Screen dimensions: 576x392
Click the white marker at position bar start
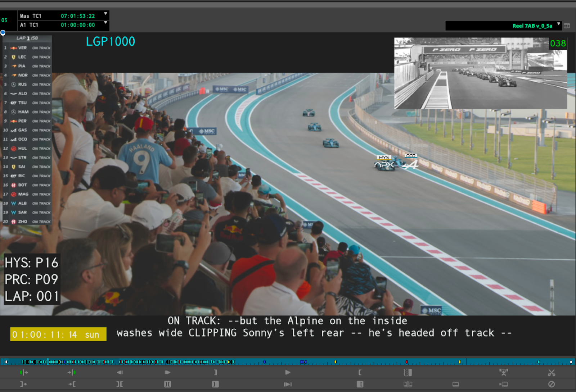coord(6,362)
